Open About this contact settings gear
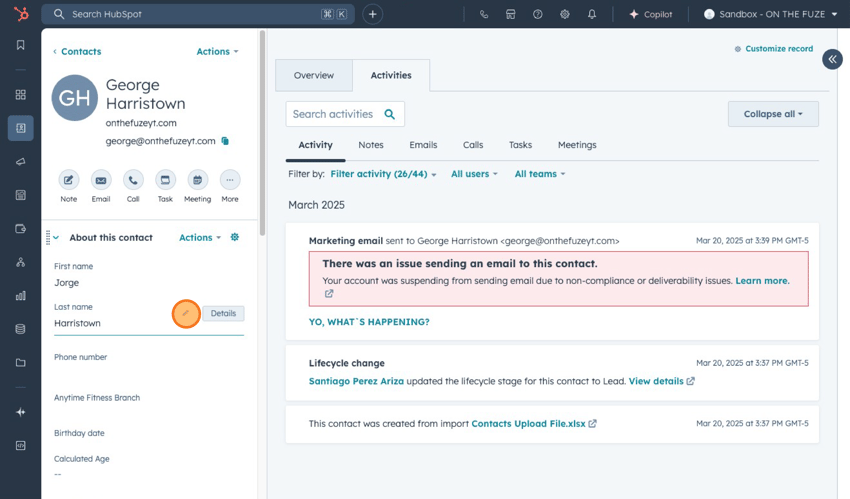The height and width of the screenshot is (499, 850). [235, 237]
